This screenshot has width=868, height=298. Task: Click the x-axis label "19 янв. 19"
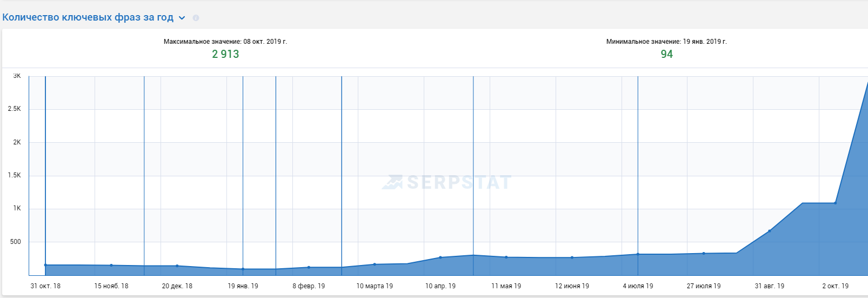(x=243, y=286)
